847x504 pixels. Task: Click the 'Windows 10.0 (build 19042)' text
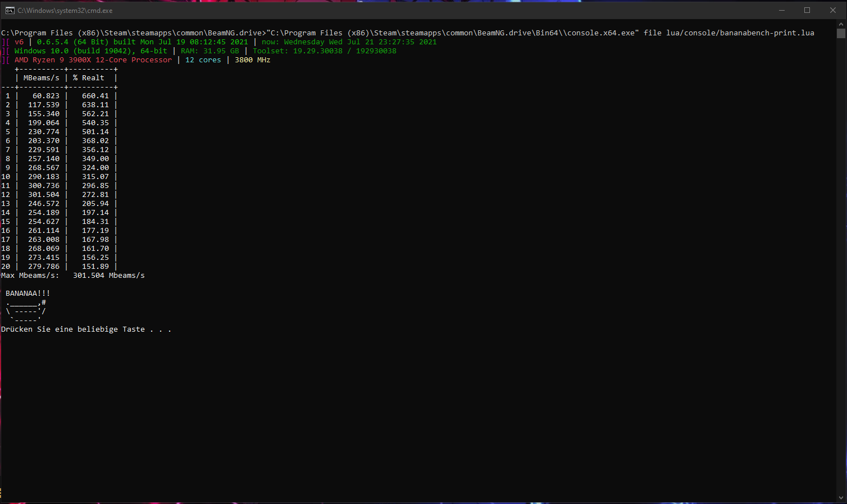tap(73, 51)
